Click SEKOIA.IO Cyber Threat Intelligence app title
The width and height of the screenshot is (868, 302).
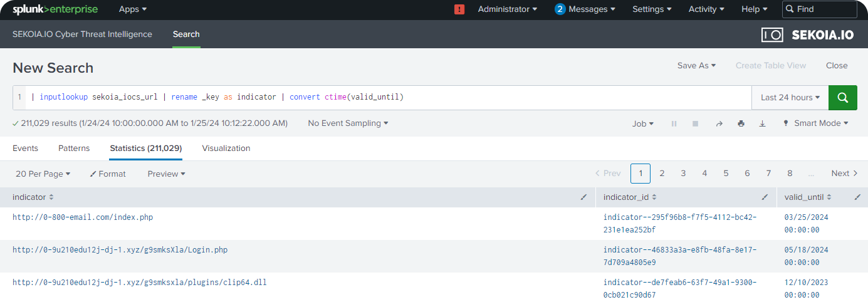click(x=82, y=34)
